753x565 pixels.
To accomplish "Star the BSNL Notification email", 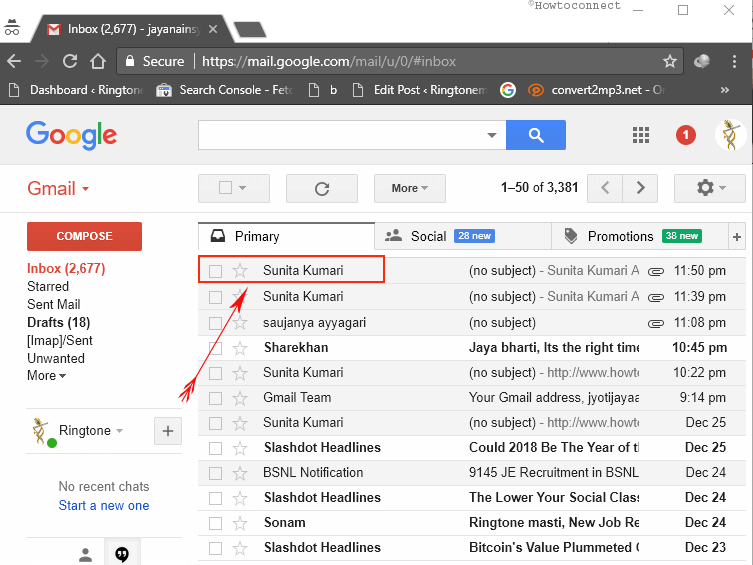I will click(x=240, y=473).
